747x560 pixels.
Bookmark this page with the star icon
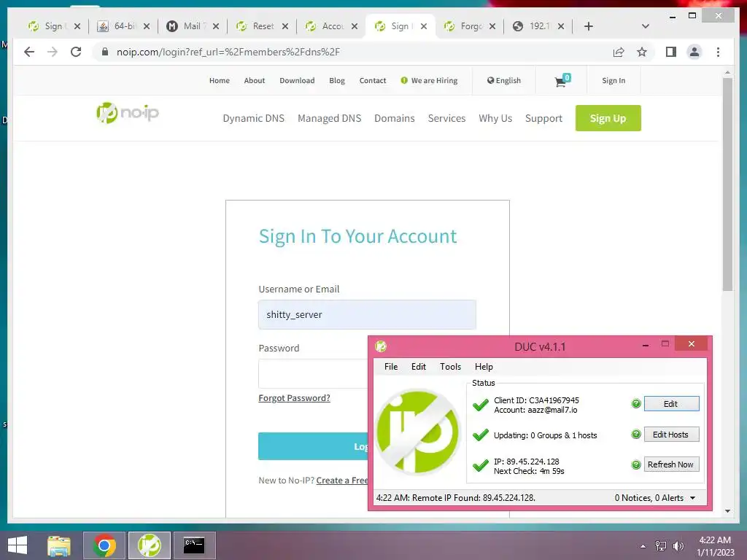click(642, 52)
